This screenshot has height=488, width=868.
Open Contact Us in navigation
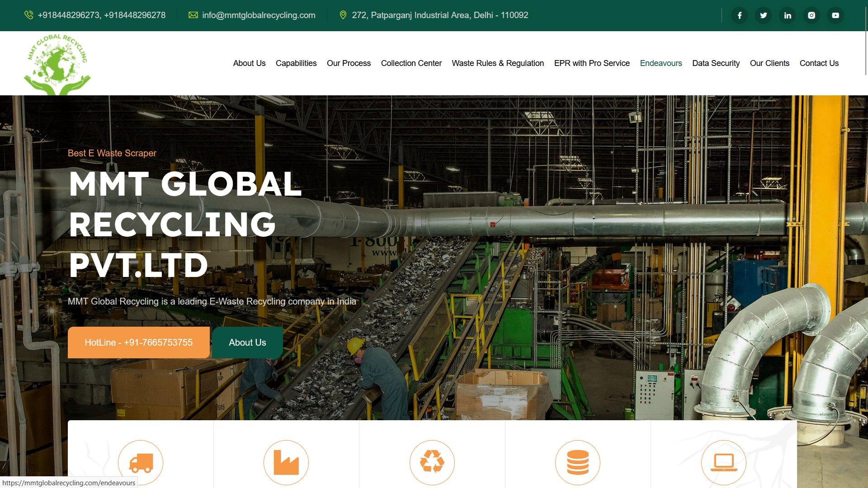819,63
